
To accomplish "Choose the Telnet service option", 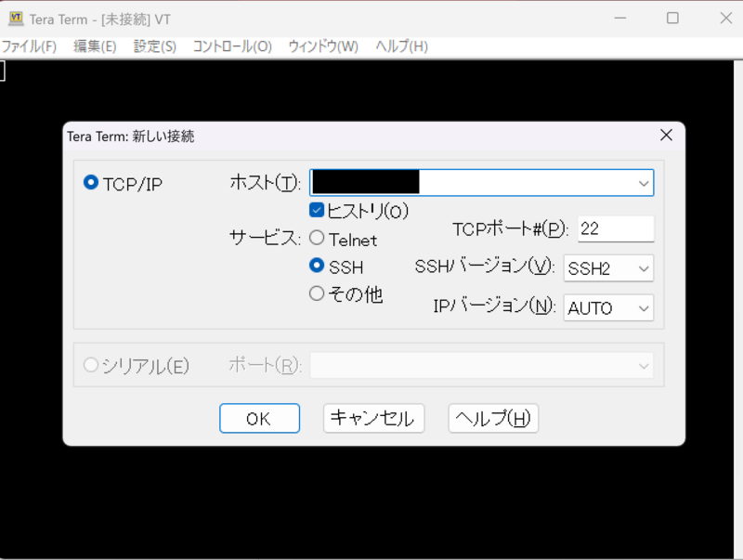I will (x=317, y=238).
